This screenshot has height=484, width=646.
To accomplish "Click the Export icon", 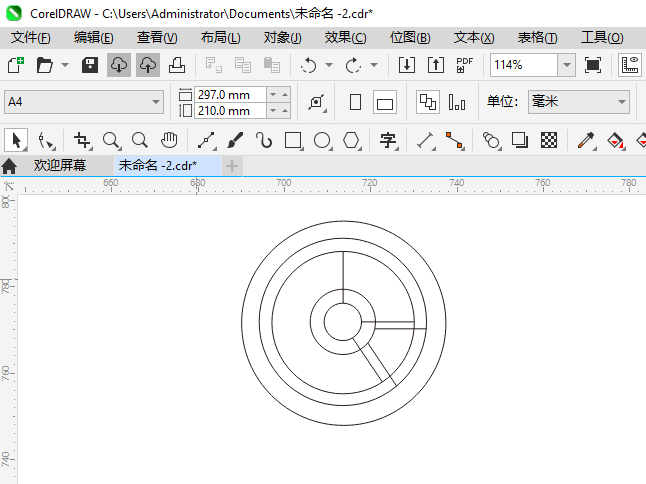I will [436, 65].
